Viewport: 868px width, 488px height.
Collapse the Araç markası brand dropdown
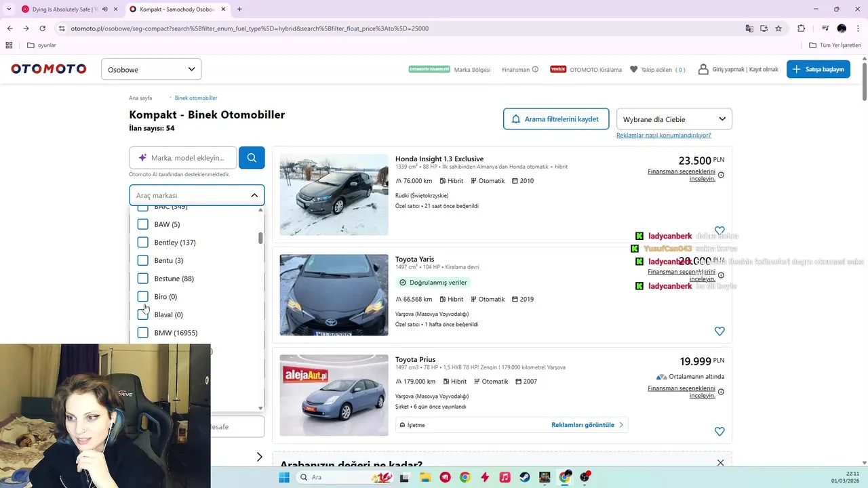[254, 195]
